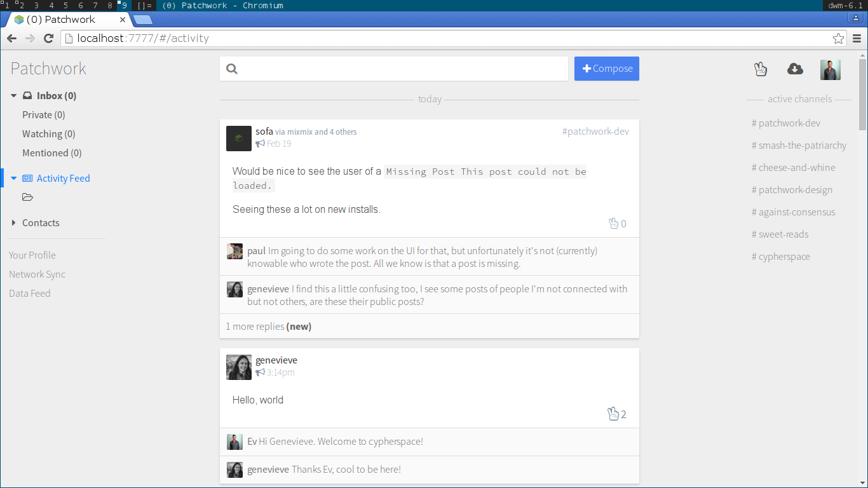Collapse the Activity Feed arrow
Viewport: 868px width, 488px height.
[x=14, y=179]
